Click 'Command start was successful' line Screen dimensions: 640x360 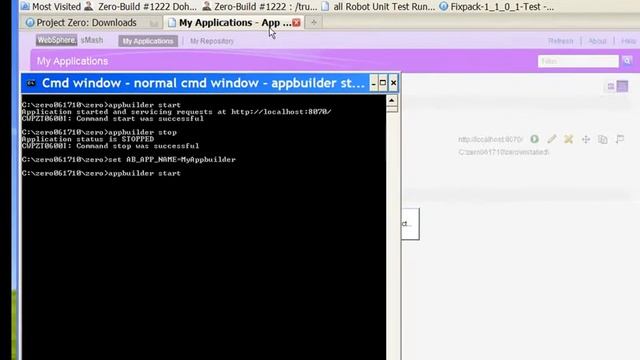pos(113,119)
